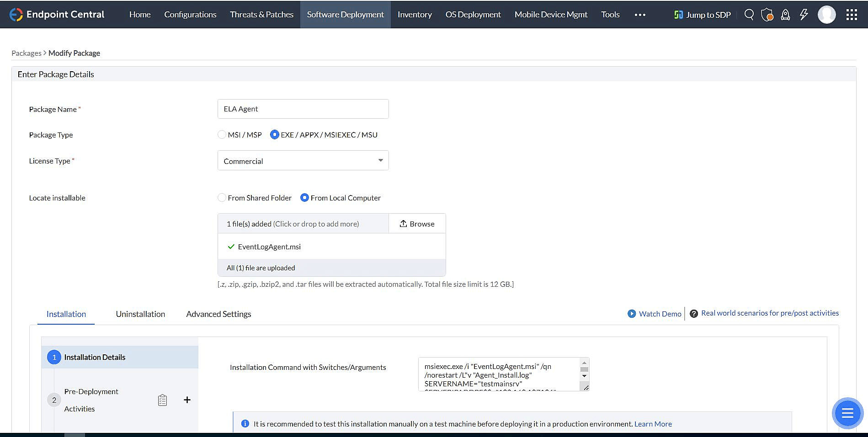Switch to the Uninstallation tab
This screenshot has height=437, width=868.
point(140,314)
